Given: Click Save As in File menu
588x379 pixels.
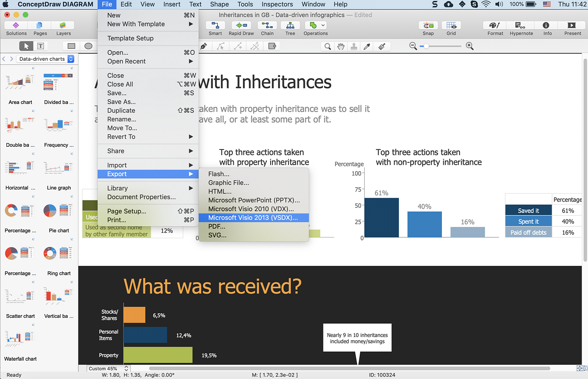Looking at the screenshot, I should (x=148, y=102).
